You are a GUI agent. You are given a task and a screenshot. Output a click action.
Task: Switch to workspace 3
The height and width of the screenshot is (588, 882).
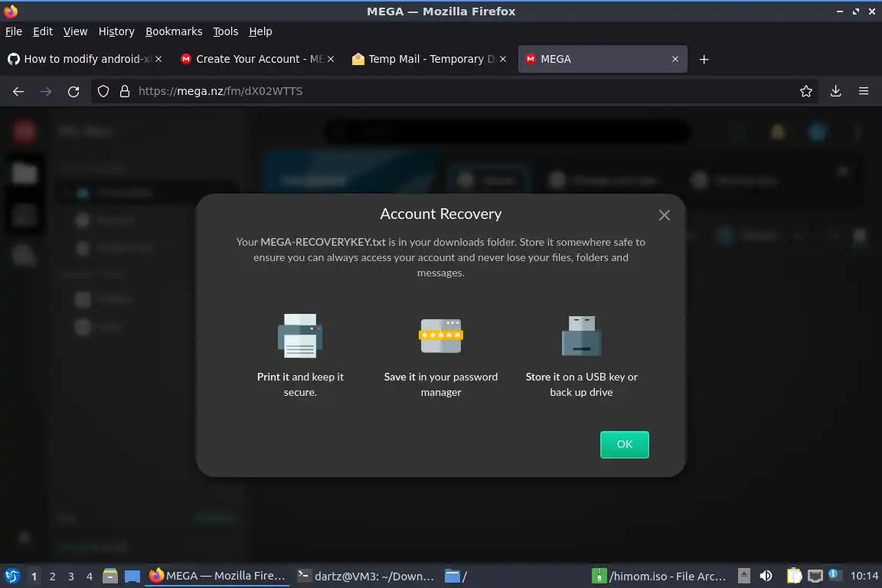coord(71,577)
